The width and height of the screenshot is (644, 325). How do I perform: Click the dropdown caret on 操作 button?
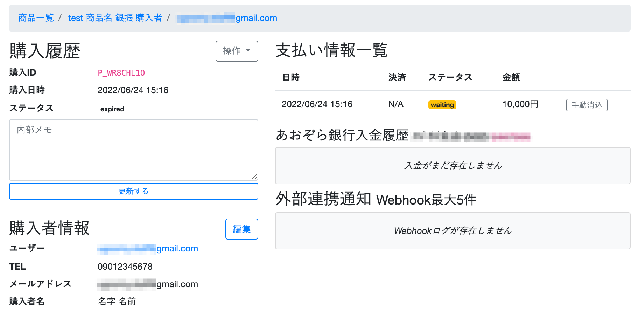(x=248, y=50)
